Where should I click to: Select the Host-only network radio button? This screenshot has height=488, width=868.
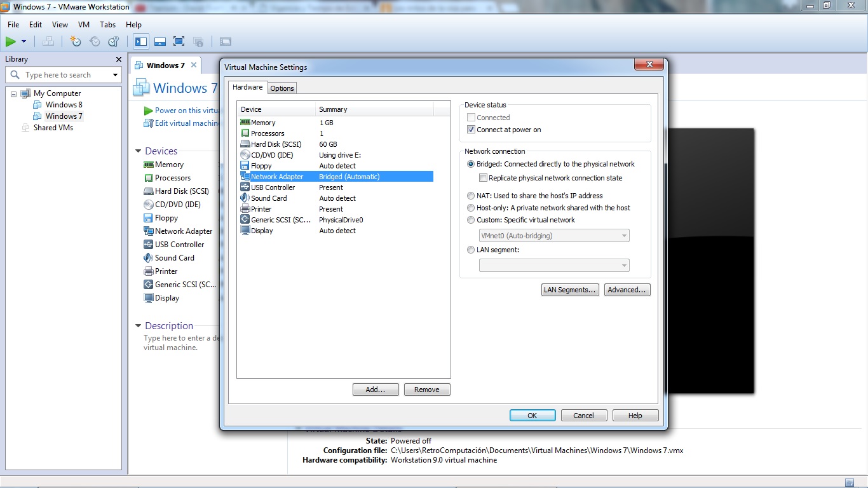(471, 208)
